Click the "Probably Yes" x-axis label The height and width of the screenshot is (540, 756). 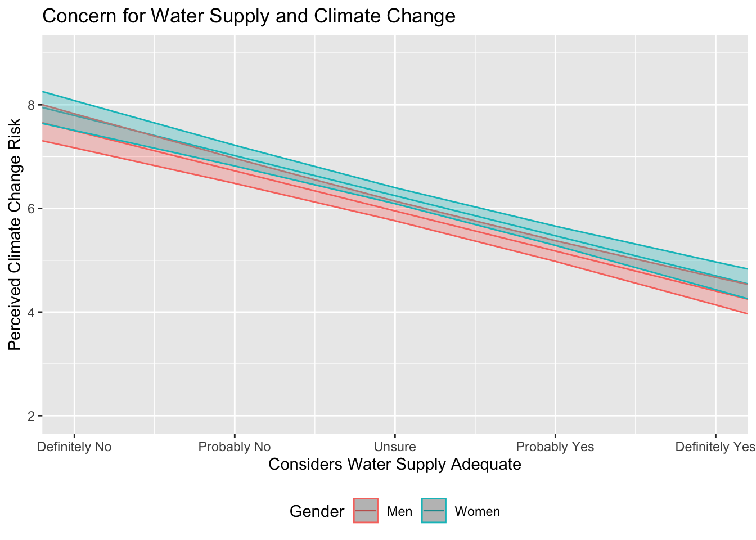[x=555, y=447]
